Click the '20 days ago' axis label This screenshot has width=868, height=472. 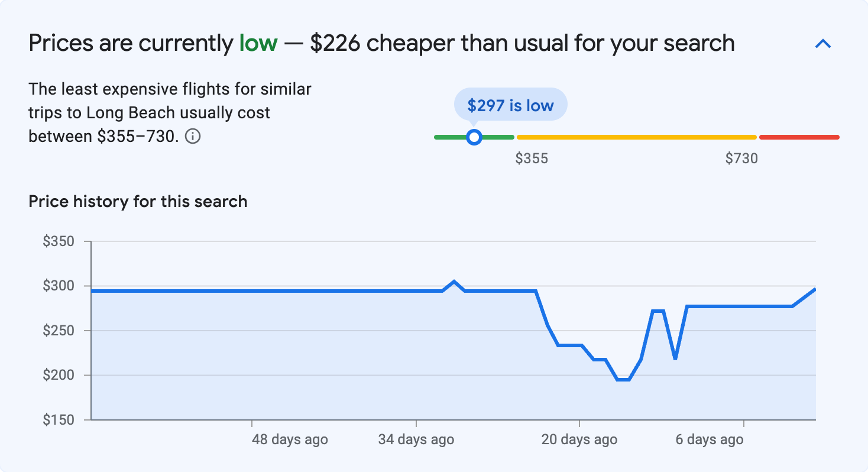[x=578, y=439]
